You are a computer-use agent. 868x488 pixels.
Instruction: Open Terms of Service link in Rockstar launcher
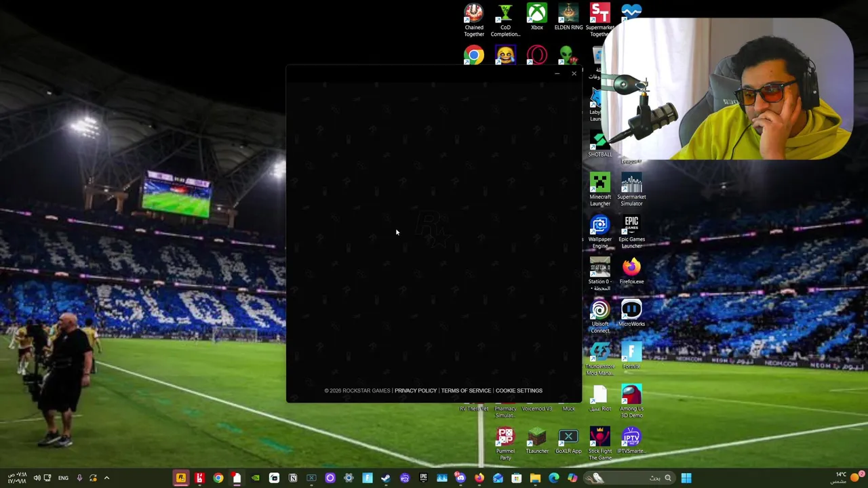(x=466, y=390)
